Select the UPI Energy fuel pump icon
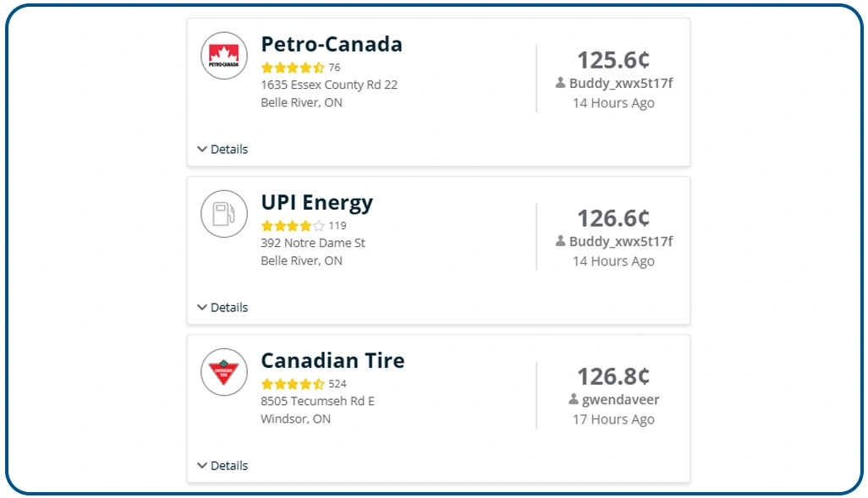 (x=222, y=215)
